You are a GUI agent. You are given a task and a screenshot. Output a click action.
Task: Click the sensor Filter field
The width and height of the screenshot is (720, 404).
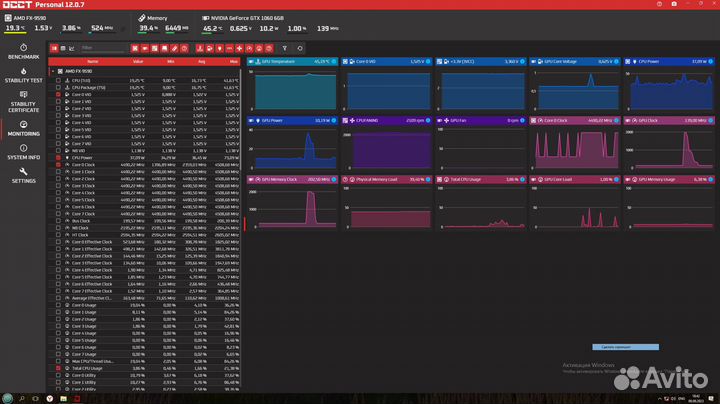tap(103, 48)
